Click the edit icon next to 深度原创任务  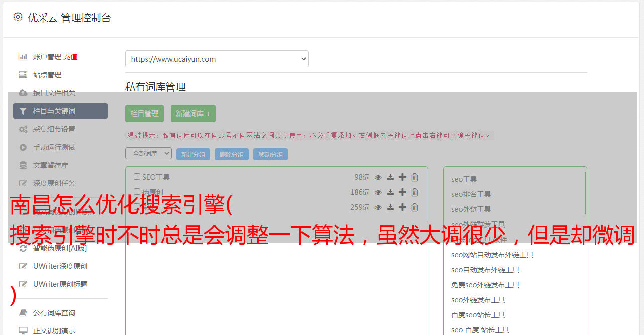[x=23, y=183]
